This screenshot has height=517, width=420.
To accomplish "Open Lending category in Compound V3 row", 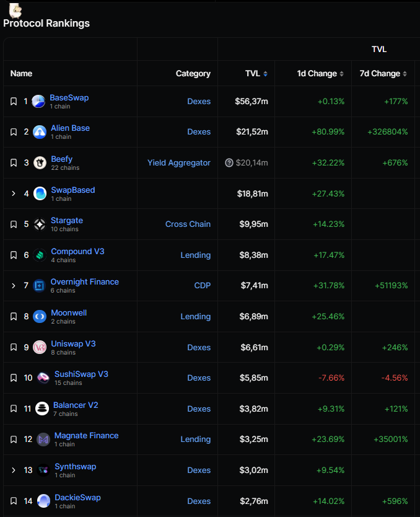I will coord(196,255).
